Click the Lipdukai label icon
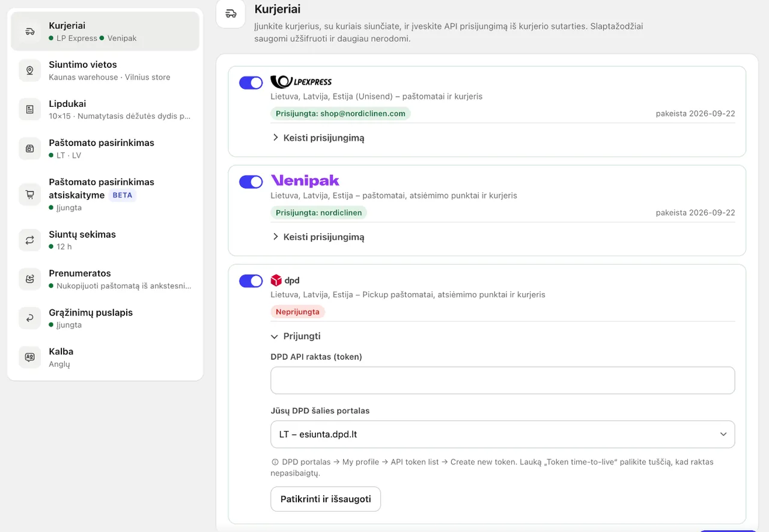 coord(30,109)
